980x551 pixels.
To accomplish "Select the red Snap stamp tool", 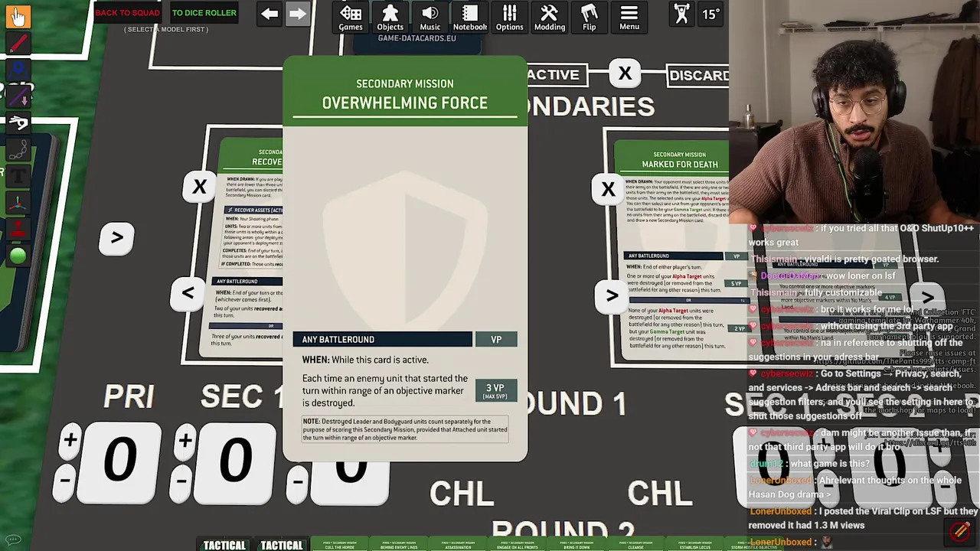I will click(x=18, y=229).
